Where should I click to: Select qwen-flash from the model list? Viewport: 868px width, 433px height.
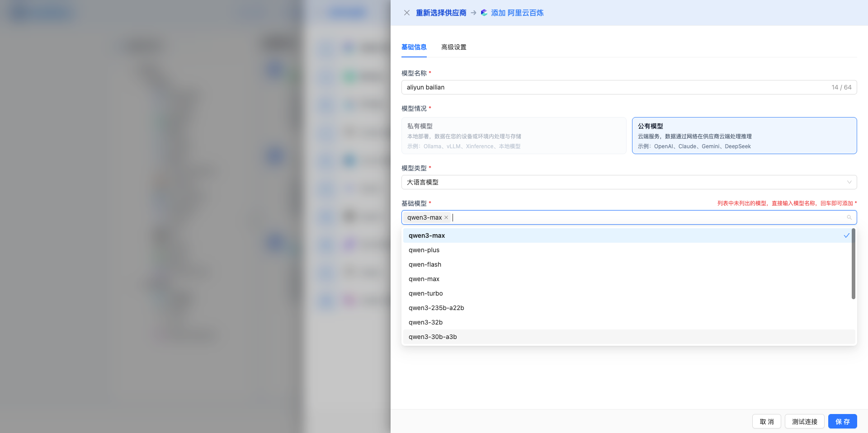pyautogui.click(x=425, y=264)
